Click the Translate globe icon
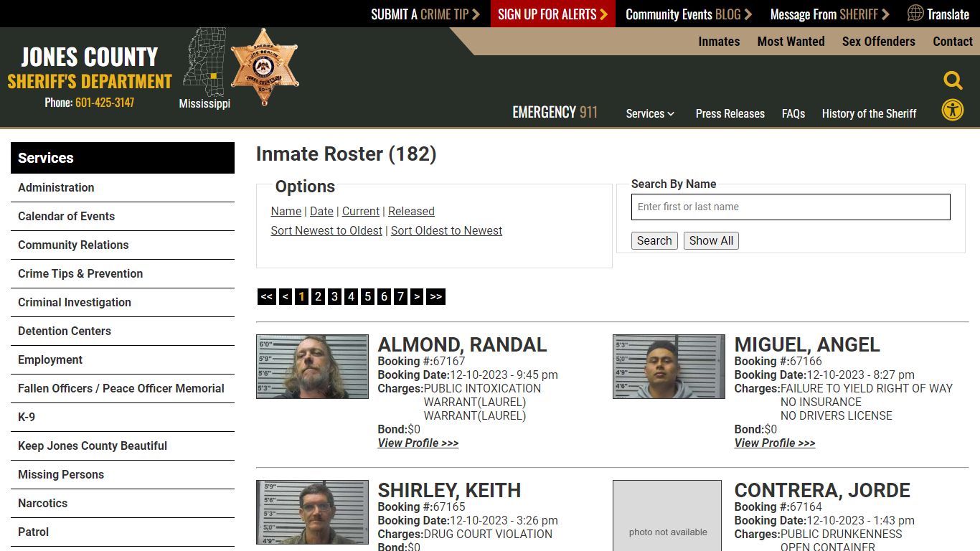 pyautogui.click(x=915, y=13)
